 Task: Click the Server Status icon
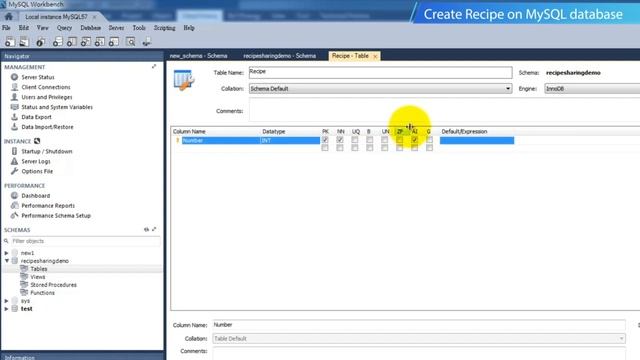pyautogui.click(x=14, y=77)
